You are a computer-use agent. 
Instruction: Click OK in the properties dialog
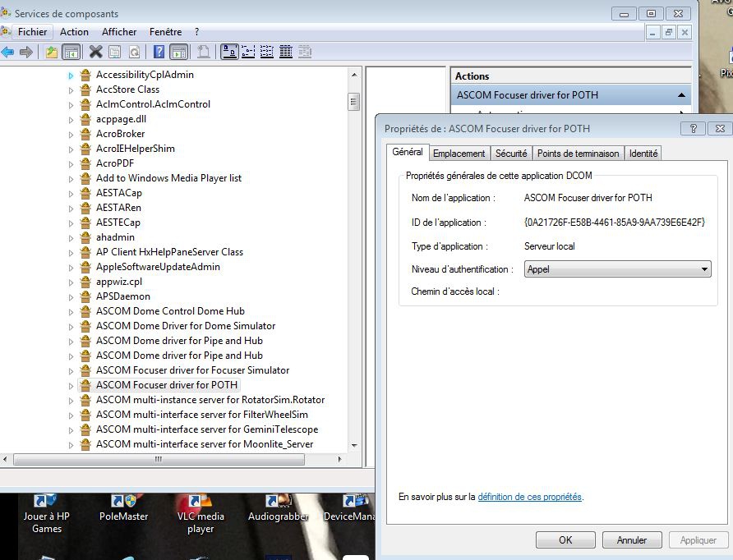565,540
